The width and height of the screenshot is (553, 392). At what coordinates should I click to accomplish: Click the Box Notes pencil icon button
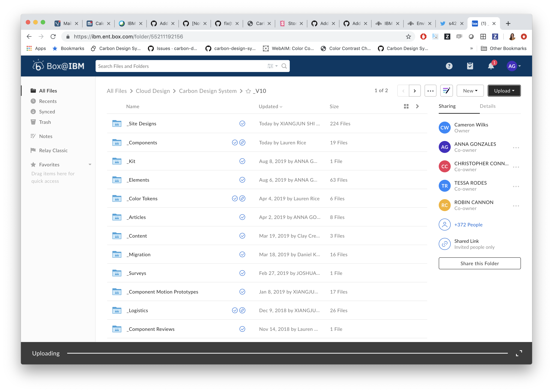point(446,91)
